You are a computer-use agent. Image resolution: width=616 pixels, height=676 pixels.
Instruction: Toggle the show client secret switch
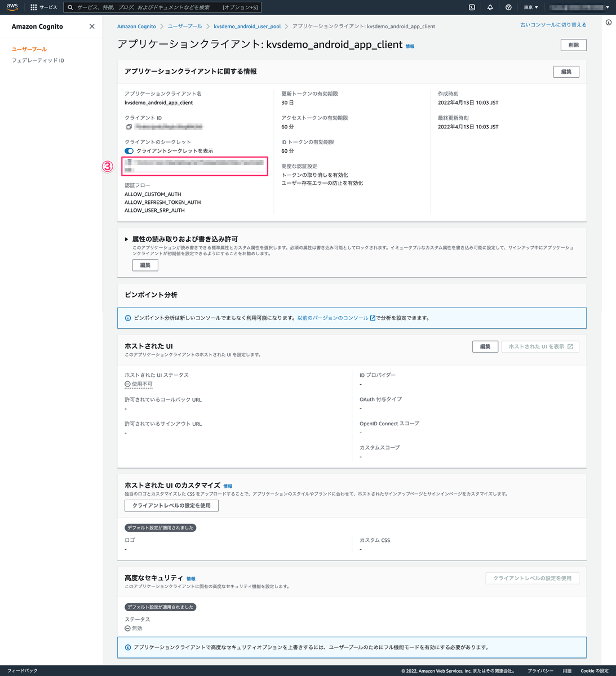coord(129,151)
